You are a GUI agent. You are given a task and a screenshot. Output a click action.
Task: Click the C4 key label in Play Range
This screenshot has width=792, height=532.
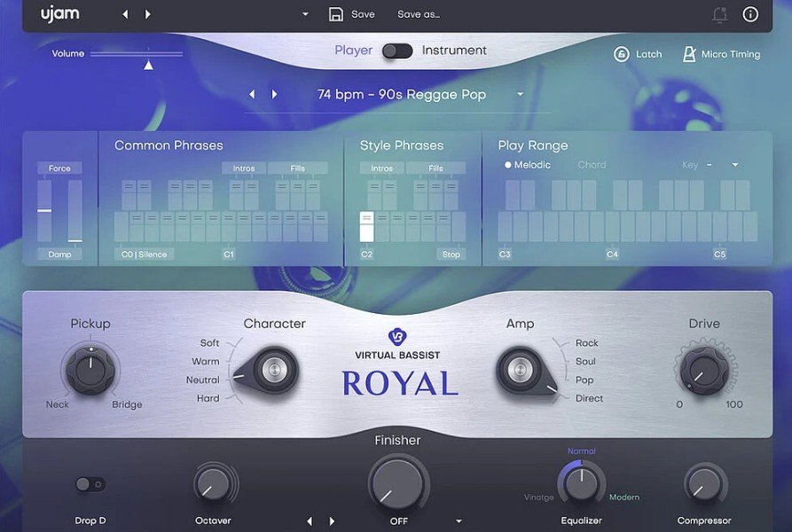(x=612, y=254)
